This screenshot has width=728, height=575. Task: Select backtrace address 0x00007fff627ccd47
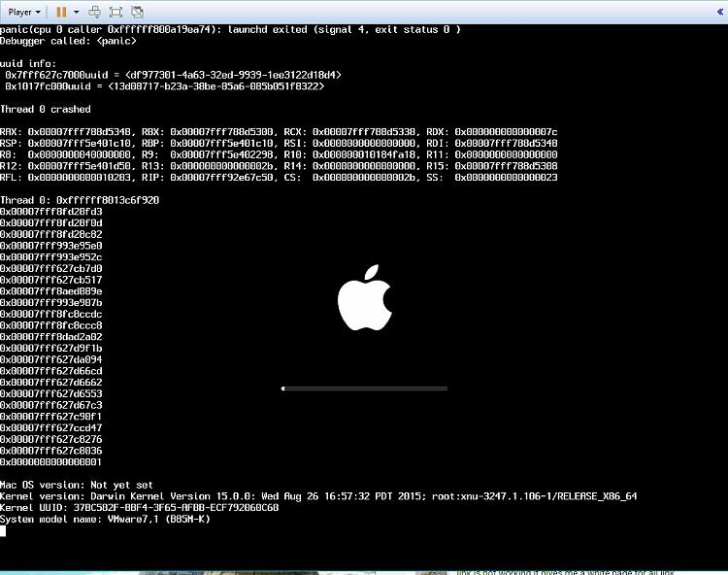(51, 427)
